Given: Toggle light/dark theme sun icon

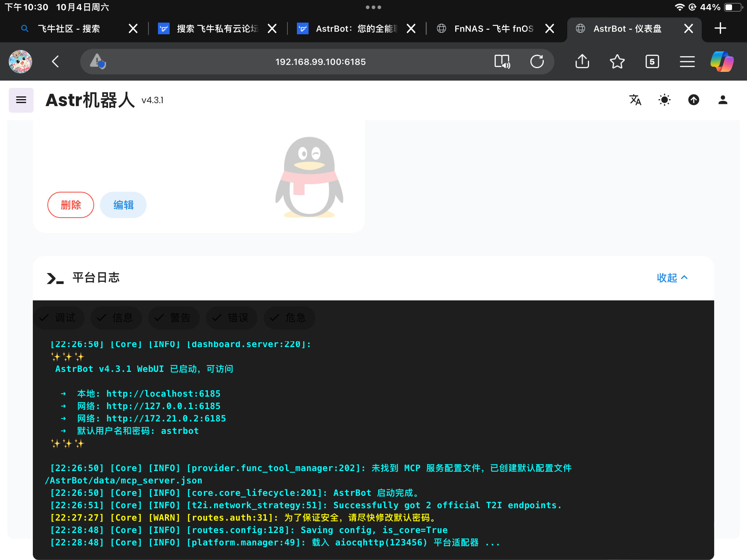Looking at the screenshot, I should [664, 100].
